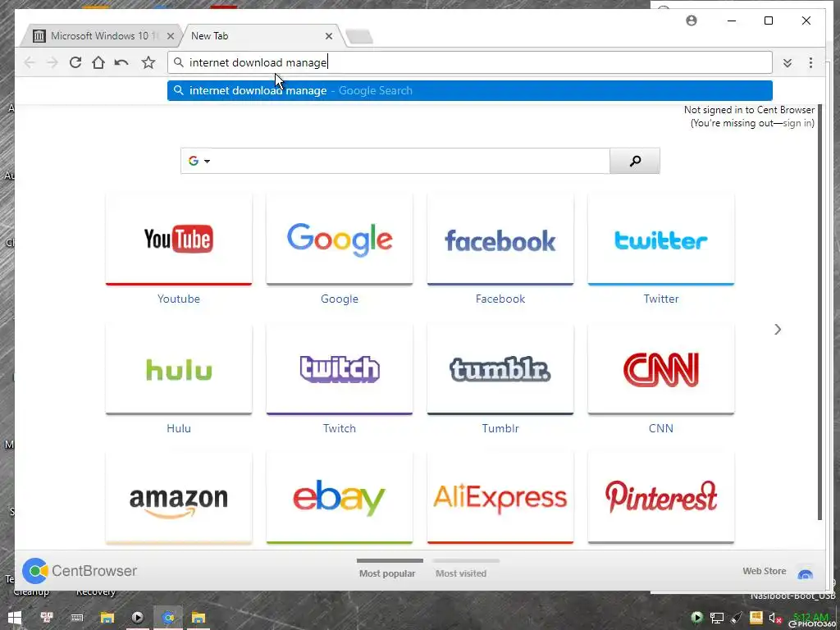Click the 'CNN' caption link
Screen dimensions: 840x630
(661, 428)
